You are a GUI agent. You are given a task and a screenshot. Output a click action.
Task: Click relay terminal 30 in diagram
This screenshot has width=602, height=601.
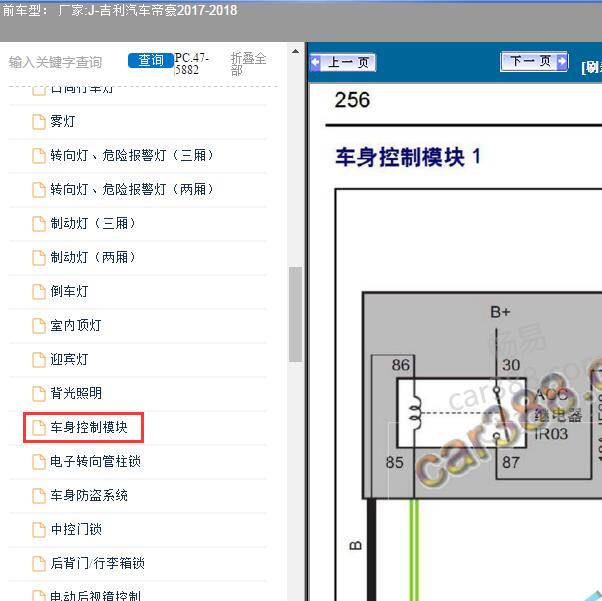point(511,365)
